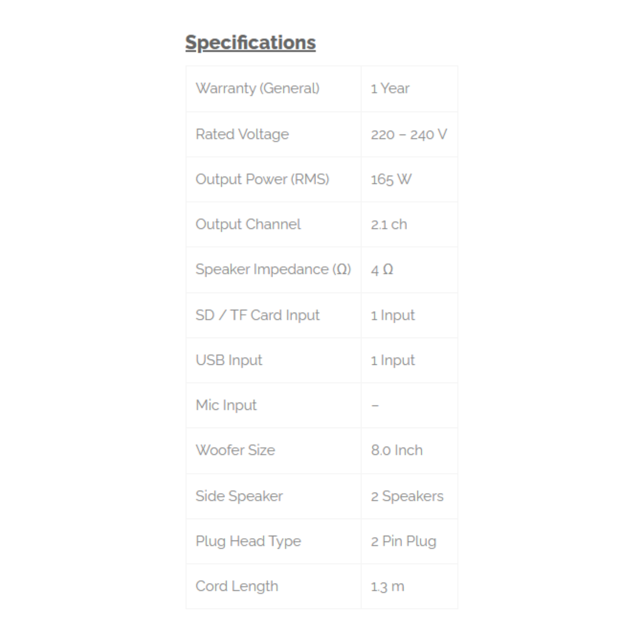Click the Woofer Size label
The height and width of the screenshot is (644, 644).
(x=235, y=450)
